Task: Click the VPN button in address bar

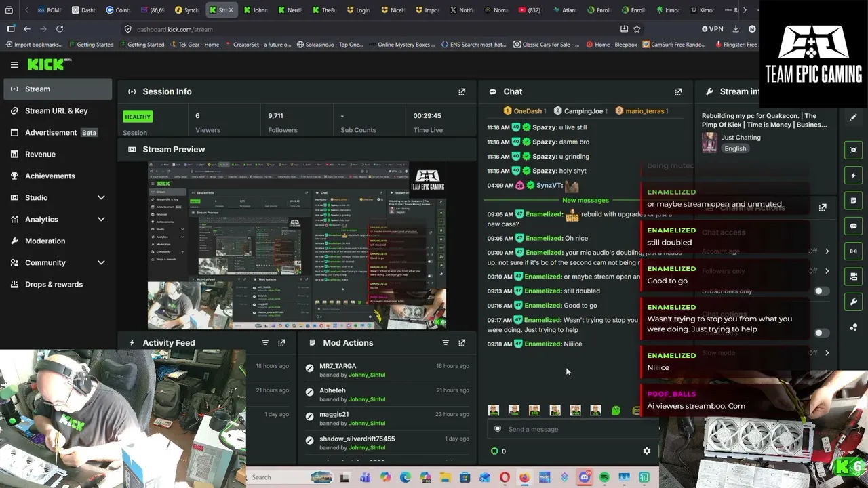Action: click(x=713, y=29)
